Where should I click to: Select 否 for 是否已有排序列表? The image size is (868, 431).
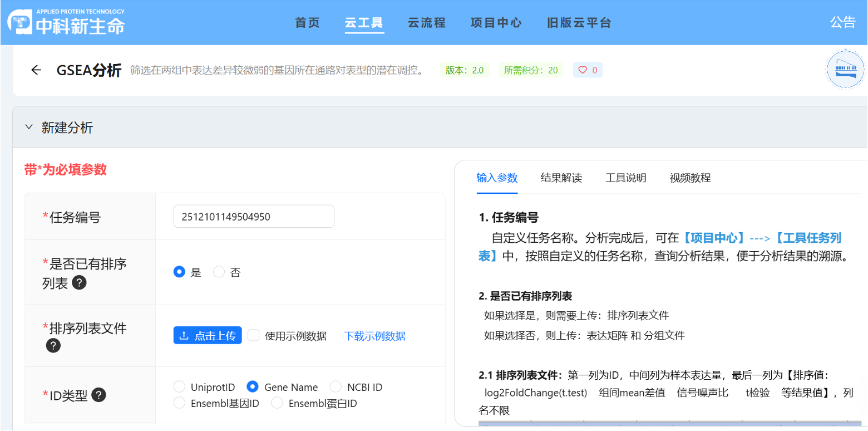218,272
